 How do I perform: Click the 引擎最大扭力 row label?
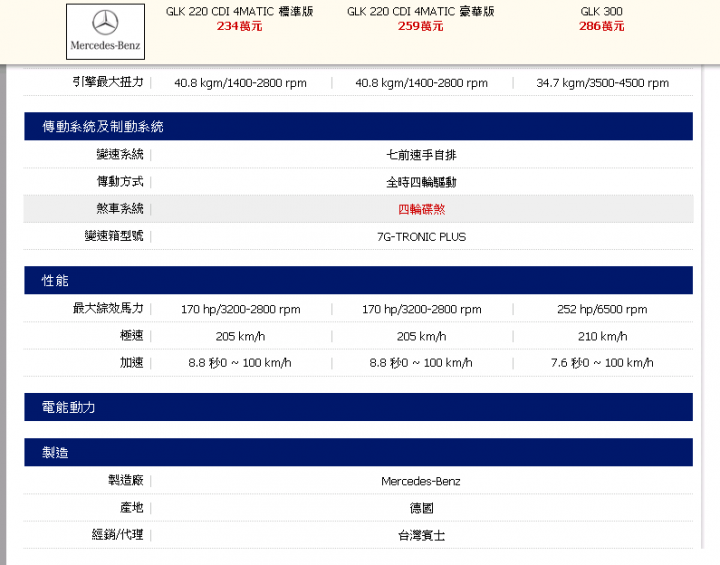(x=108, y=82)
